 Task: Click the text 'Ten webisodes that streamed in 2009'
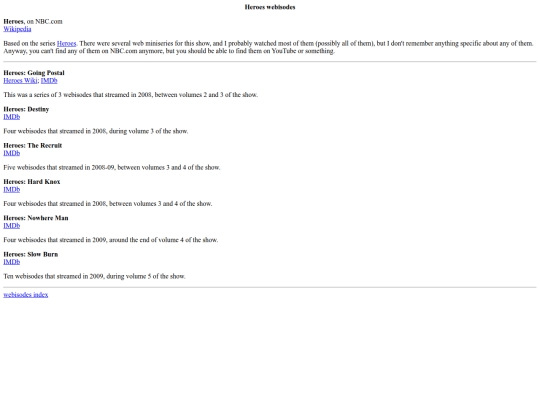coord(53,276)
